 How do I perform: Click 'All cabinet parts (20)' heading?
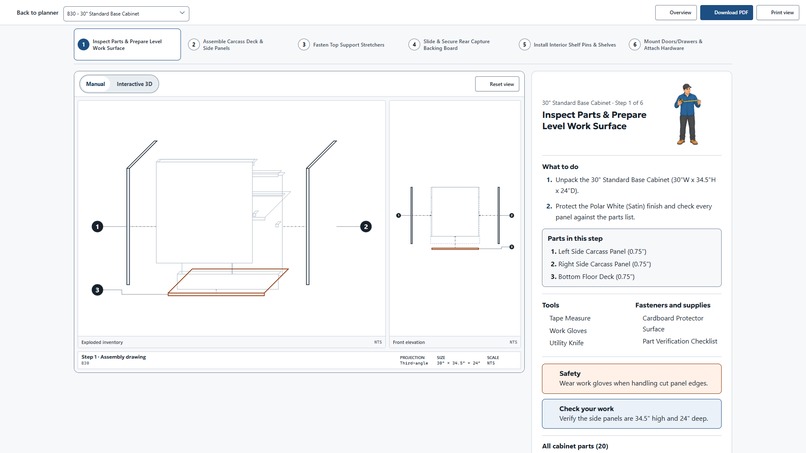tap(575, 446)
